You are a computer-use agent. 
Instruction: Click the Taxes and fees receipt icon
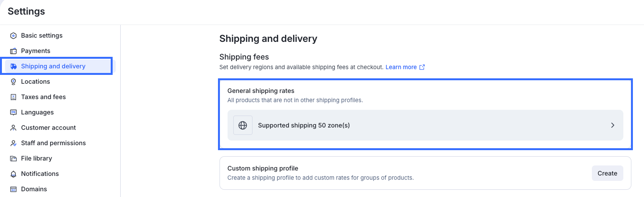[x=13, y=97]
